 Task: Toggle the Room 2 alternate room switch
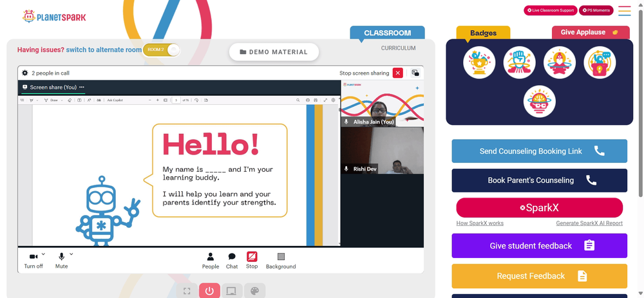click(162, 50)
